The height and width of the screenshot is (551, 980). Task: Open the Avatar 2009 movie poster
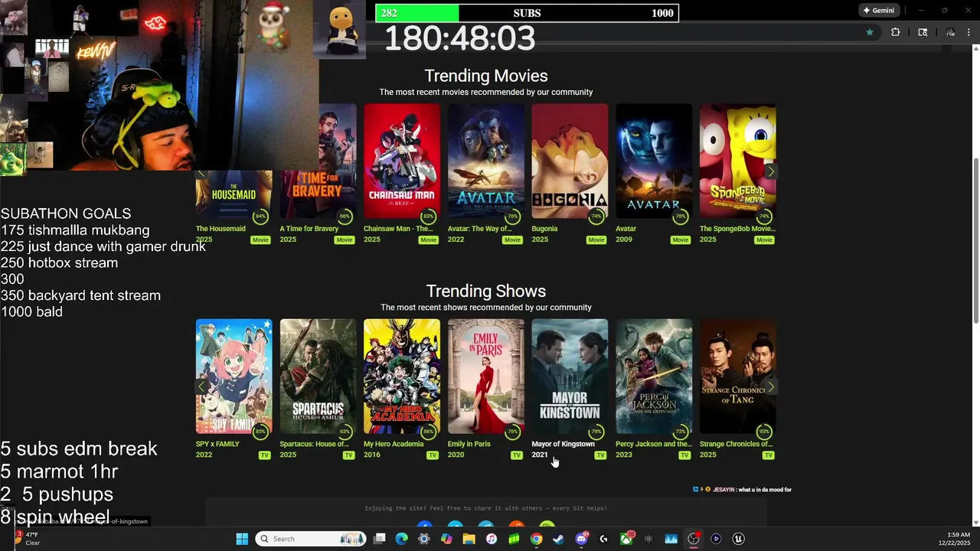(x=654, y=161)
